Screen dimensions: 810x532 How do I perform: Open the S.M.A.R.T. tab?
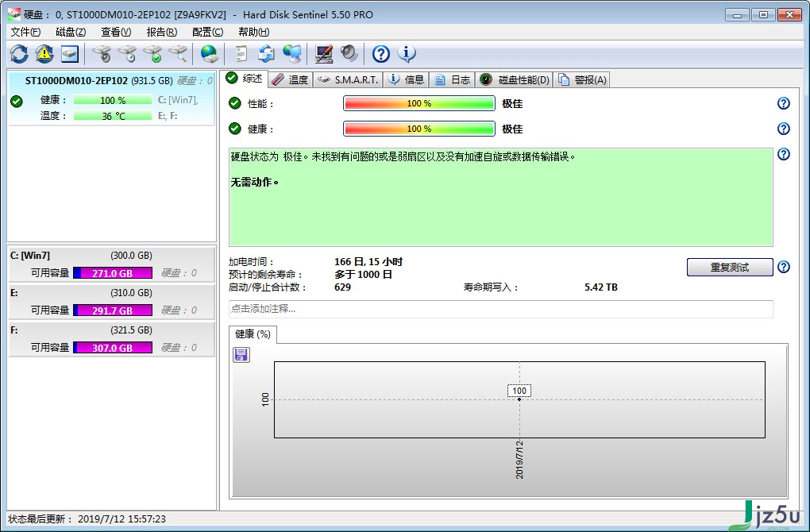tap(348, 79)
